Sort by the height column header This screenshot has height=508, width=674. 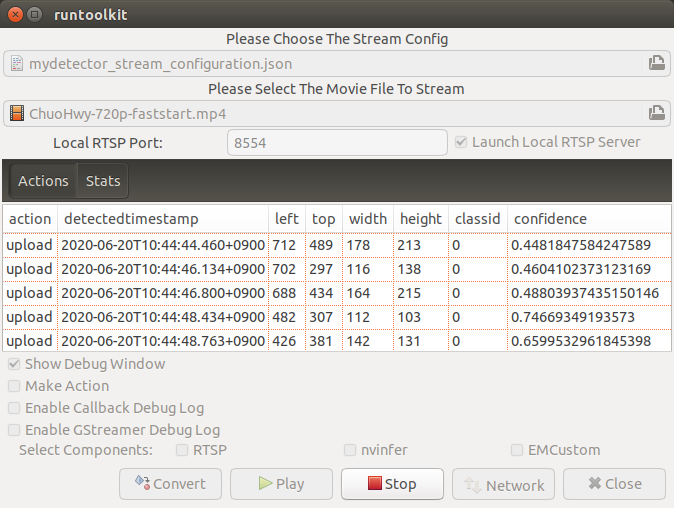tap(421, 219)
